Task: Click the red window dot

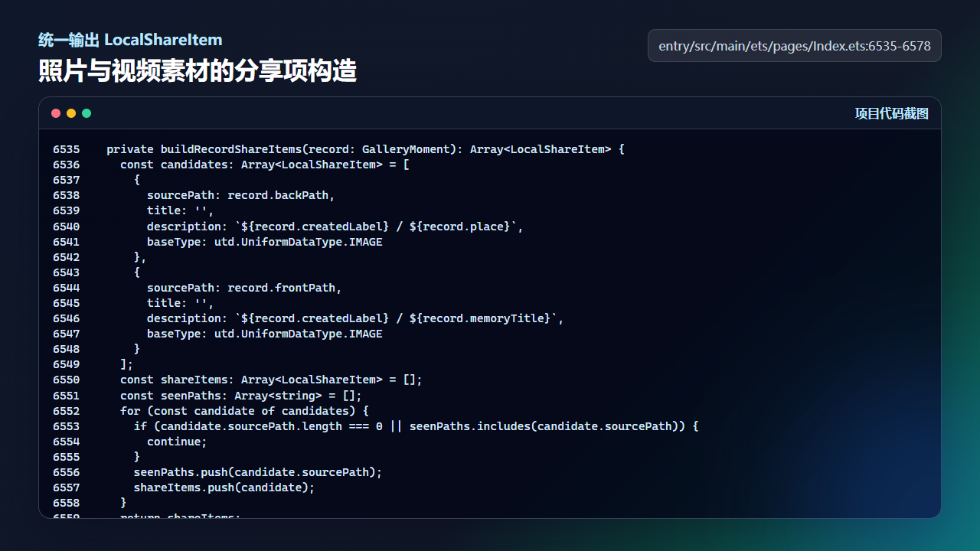Action: 56,113
